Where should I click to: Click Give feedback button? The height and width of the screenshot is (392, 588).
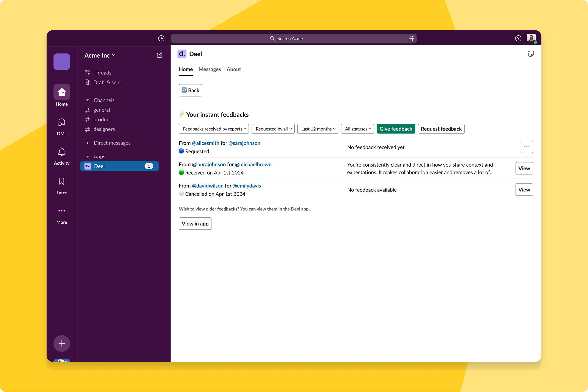click(x=396, y=129)
